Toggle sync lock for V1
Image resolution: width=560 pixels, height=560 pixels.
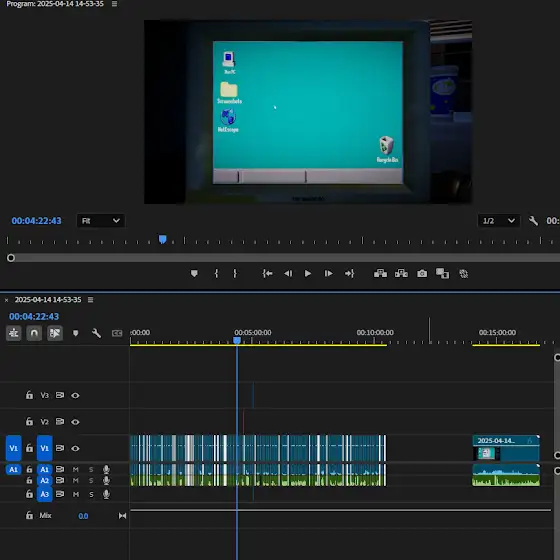tap(60, 448)
